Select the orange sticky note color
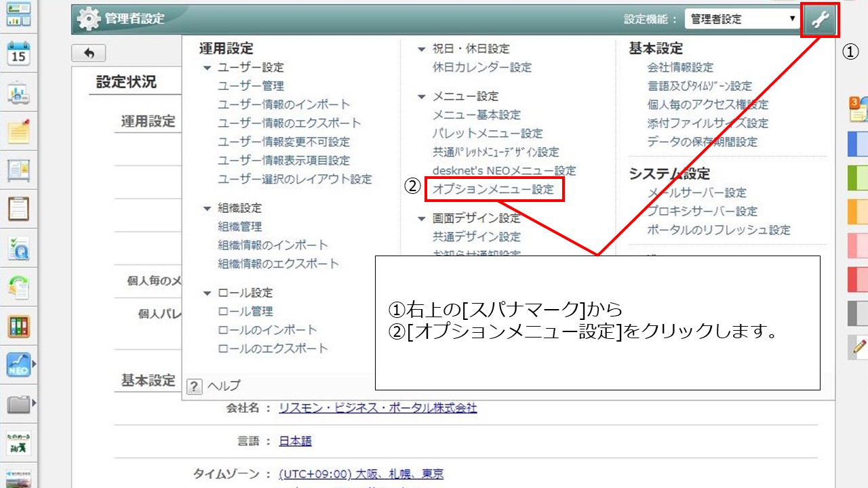Viewport: 868px width, 488px height. coord(858,211)
